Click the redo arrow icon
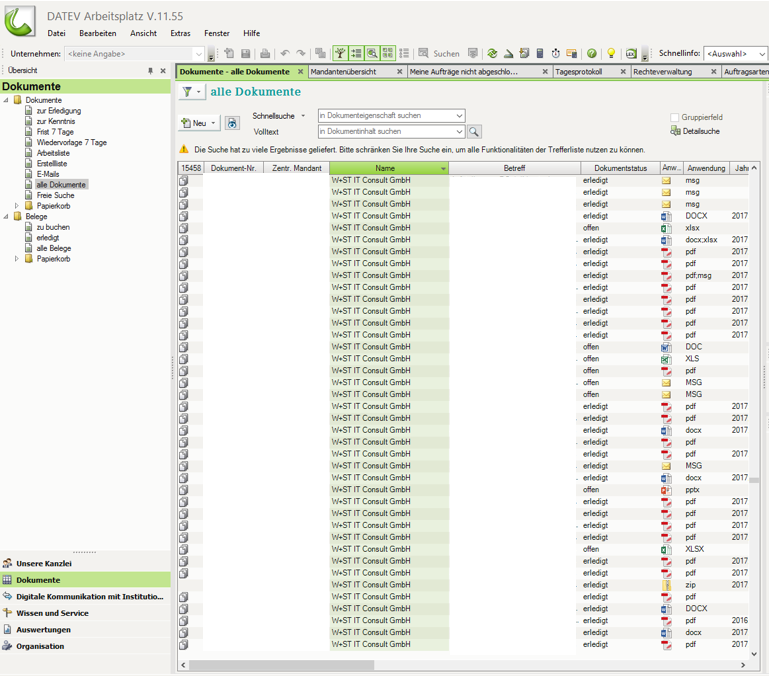The height and width of the screenshot is (677, 769). [301, 53]
